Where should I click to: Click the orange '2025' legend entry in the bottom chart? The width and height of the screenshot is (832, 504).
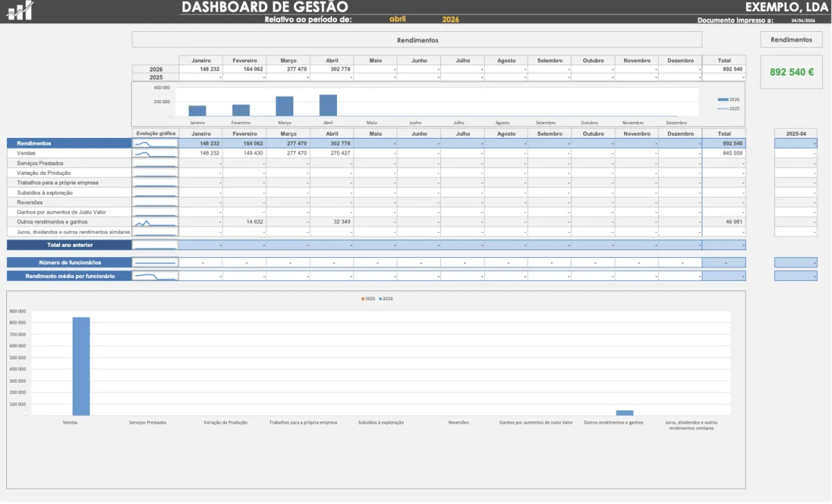[368, 299]
